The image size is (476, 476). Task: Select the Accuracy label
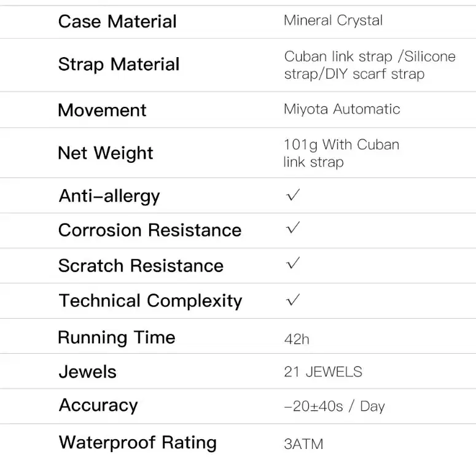coord(98,405)
